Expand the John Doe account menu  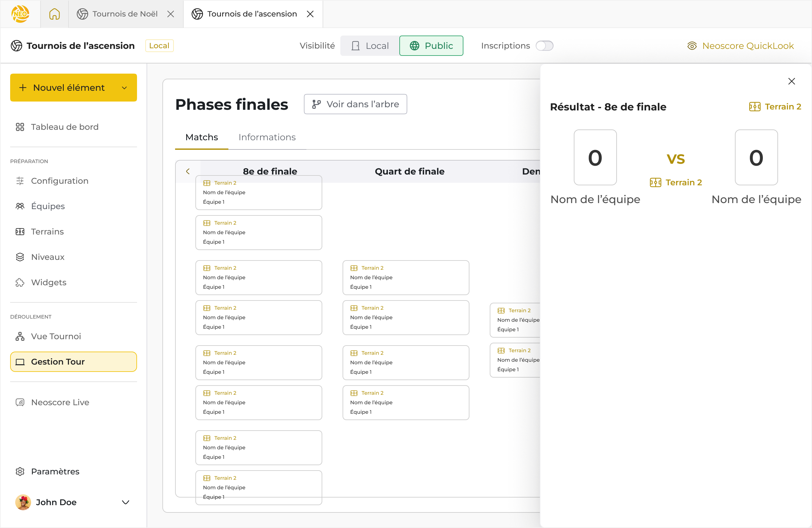pos(125,502)
